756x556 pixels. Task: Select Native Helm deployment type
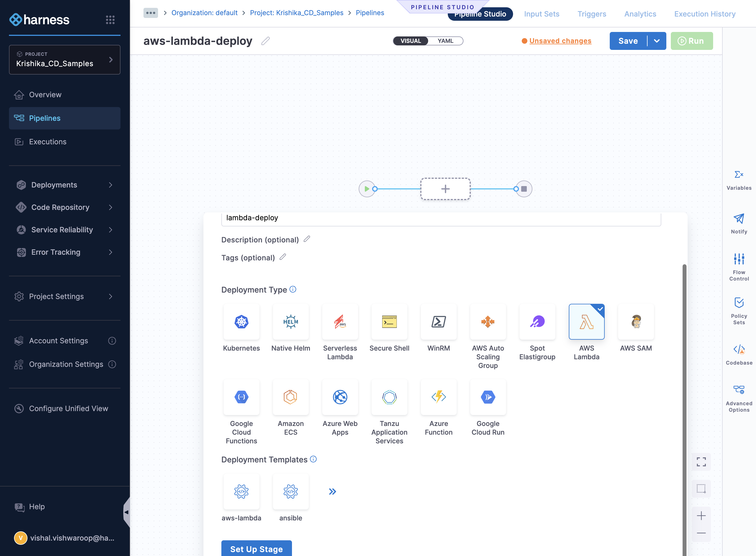pyautogui.click(x=291, y=321)
